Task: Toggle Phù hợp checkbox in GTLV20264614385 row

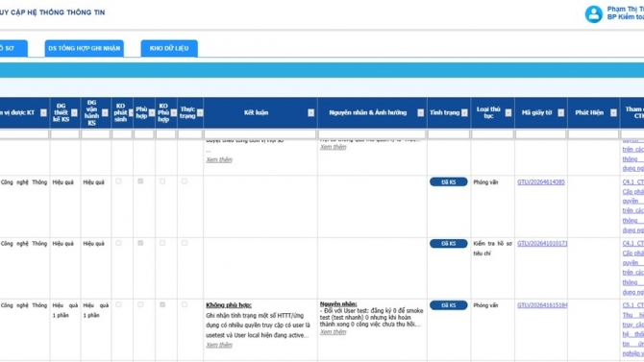Action: tap(140, 181)
